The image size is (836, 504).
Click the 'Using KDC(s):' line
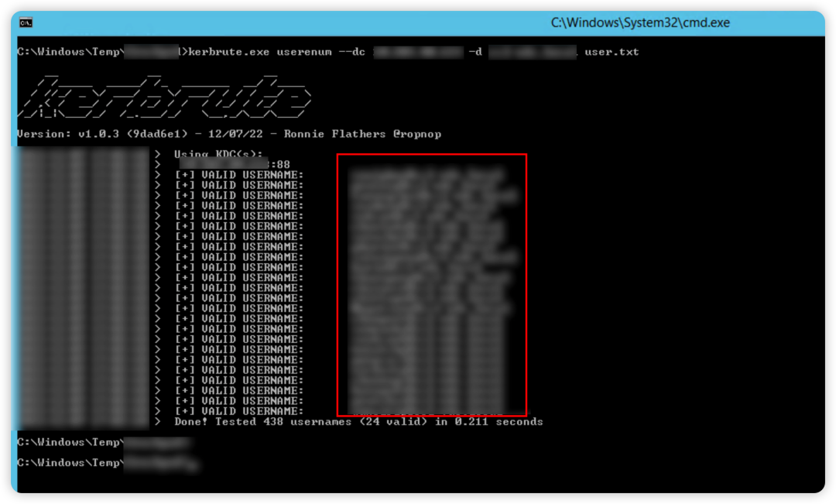(218, 153)
